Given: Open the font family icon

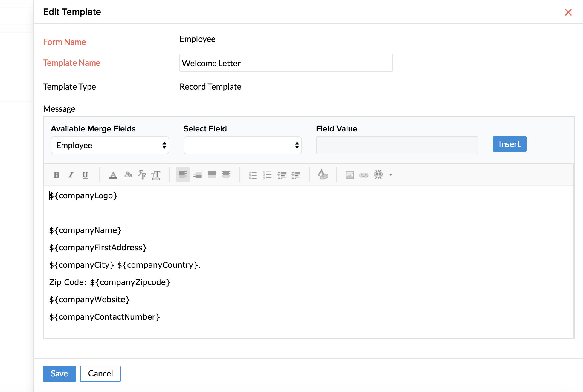Looking at the screenshot, I should point(142,175).
